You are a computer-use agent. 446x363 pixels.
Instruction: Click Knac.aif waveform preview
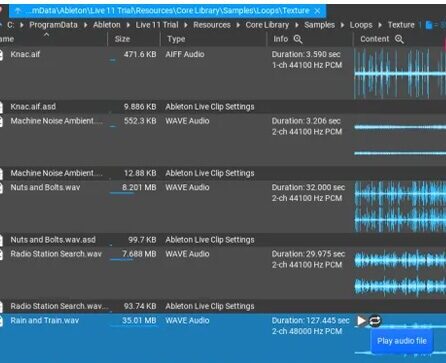[400, 73]
